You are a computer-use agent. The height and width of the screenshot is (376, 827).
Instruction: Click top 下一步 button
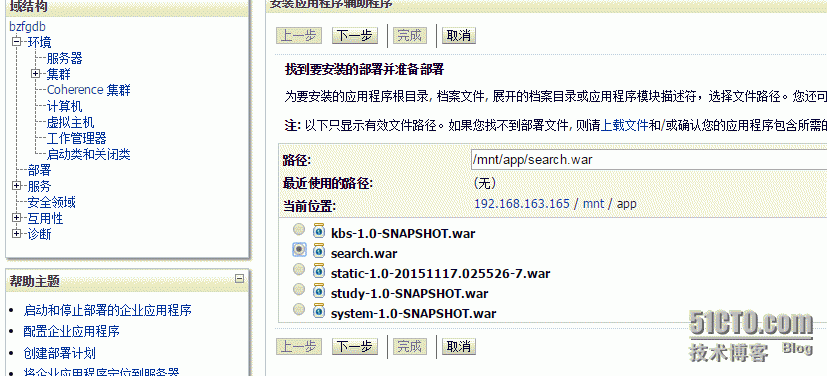coord(355,35)
